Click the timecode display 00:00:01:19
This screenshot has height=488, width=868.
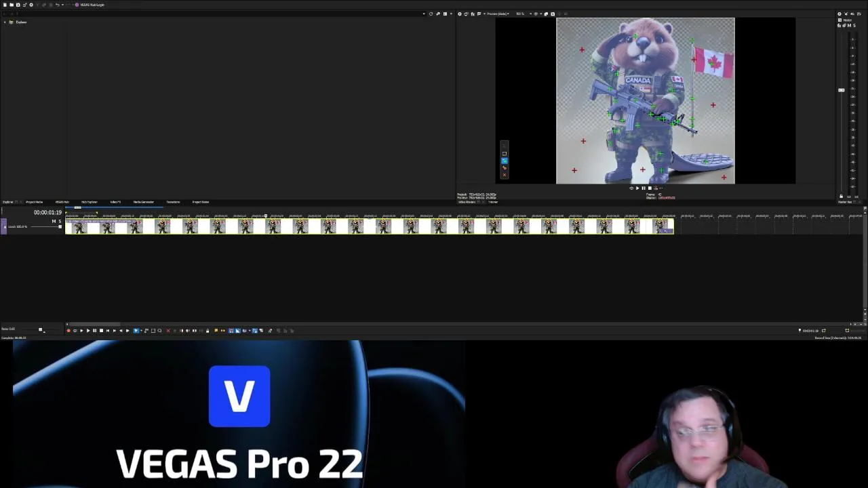[47, 213]
